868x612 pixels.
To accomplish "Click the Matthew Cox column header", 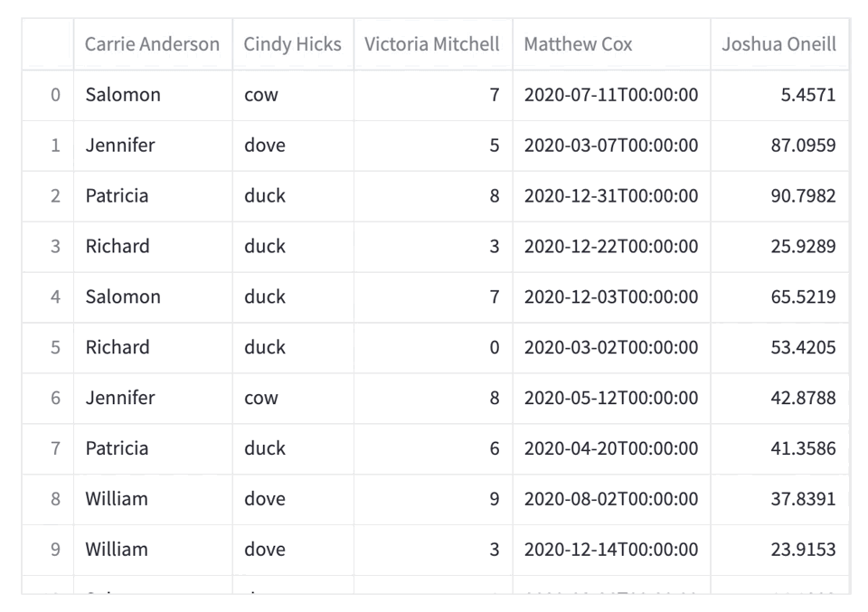I will click(x=612, y=44).
